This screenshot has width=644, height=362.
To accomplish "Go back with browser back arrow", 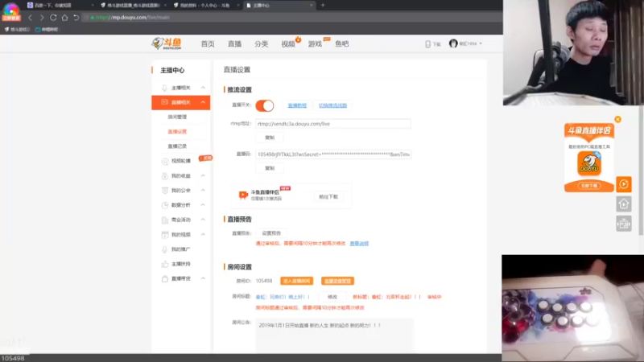I will tap(30, 18).
